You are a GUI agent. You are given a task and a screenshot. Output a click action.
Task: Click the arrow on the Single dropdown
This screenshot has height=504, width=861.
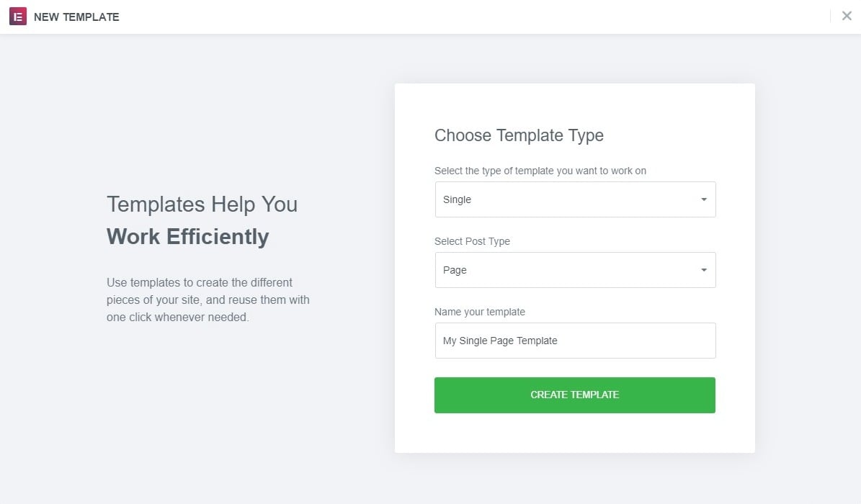pyautogui.click(x=704, y=199)
